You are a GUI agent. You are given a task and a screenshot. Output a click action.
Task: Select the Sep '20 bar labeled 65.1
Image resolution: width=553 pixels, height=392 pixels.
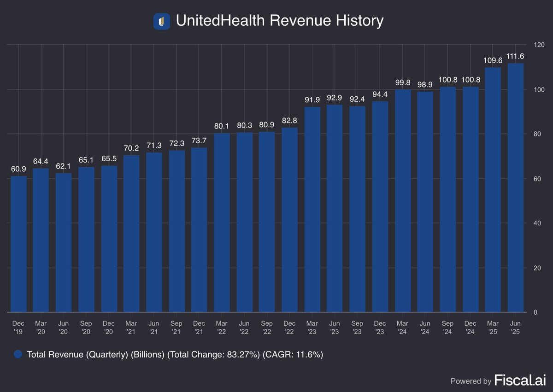(86, 239)
